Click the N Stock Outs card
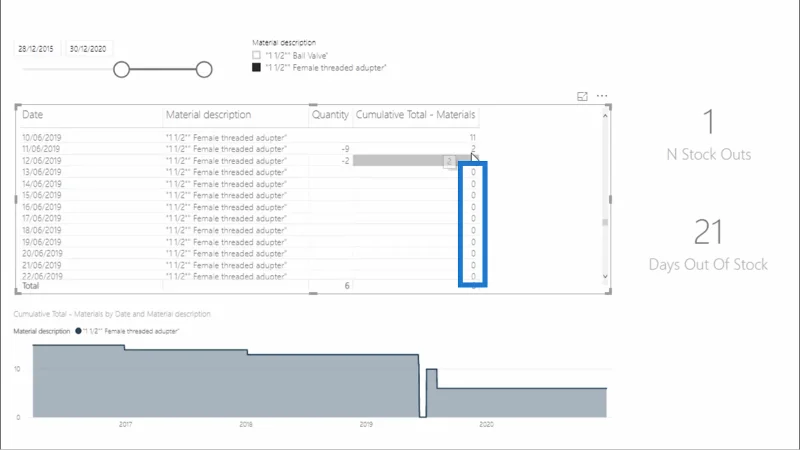 (x=709, y=135)
